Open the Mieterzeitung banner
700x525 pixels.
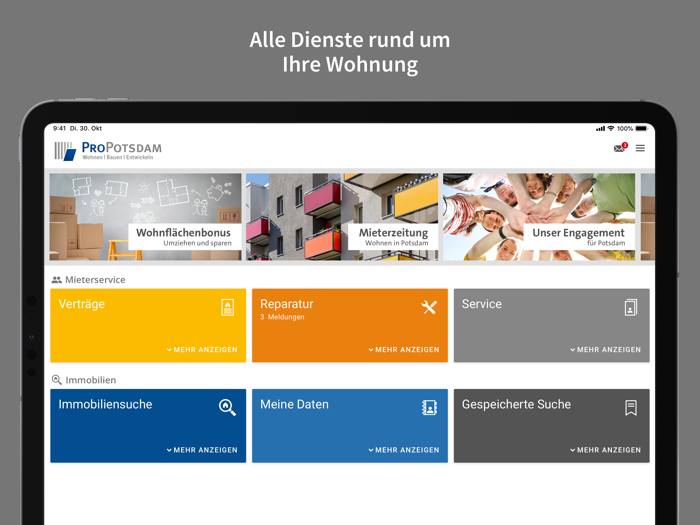342,217
